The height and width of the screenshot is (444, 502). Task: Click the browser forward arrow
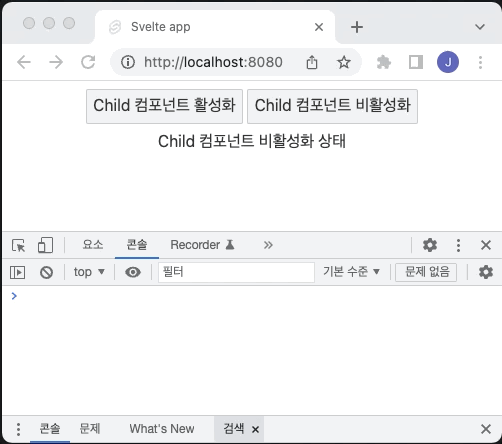56,62
